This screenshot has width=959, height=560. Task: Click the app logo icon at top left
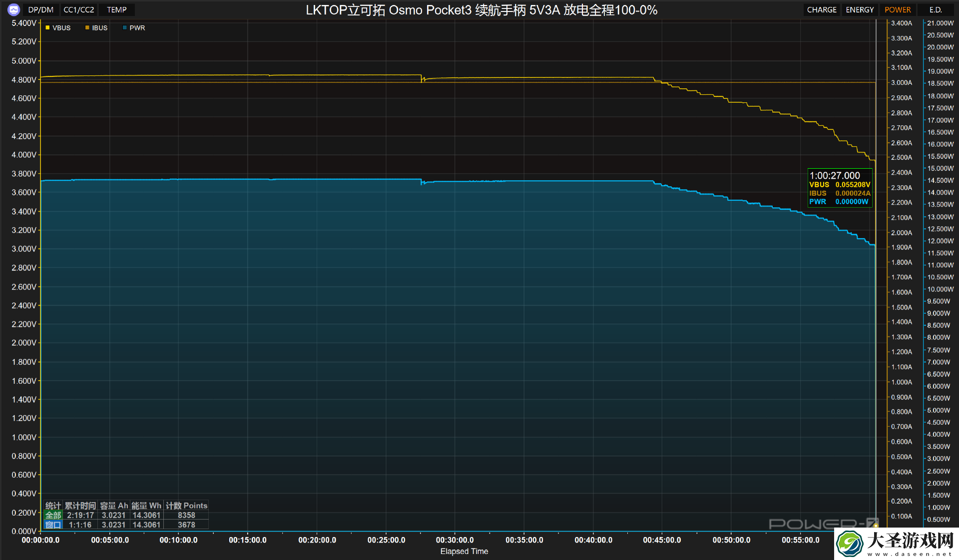[13, 9]
